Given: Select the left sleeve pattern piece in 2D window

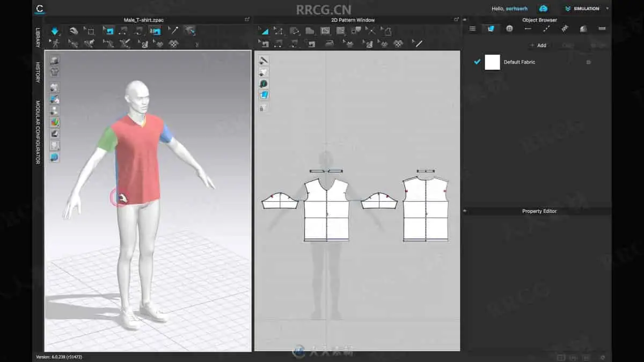Looking at the screenshot, I should pyautogui.click(x=280, y=201).
